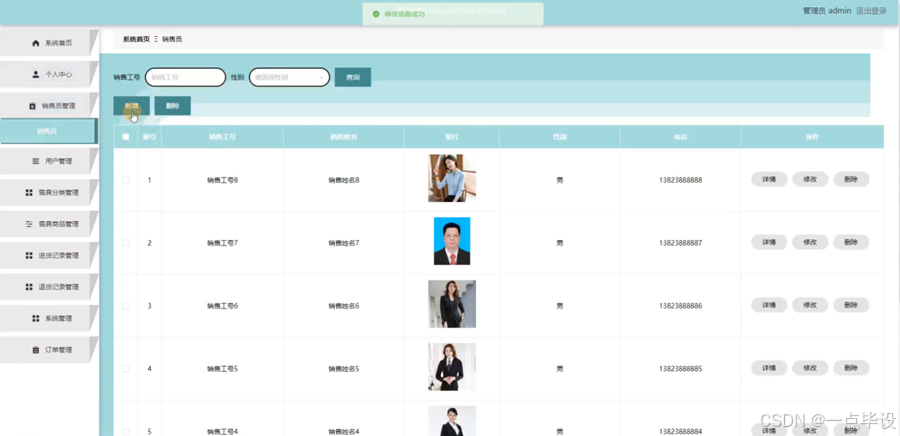Click the 系统首页 breadcrumb link

[x=136, y=39]
